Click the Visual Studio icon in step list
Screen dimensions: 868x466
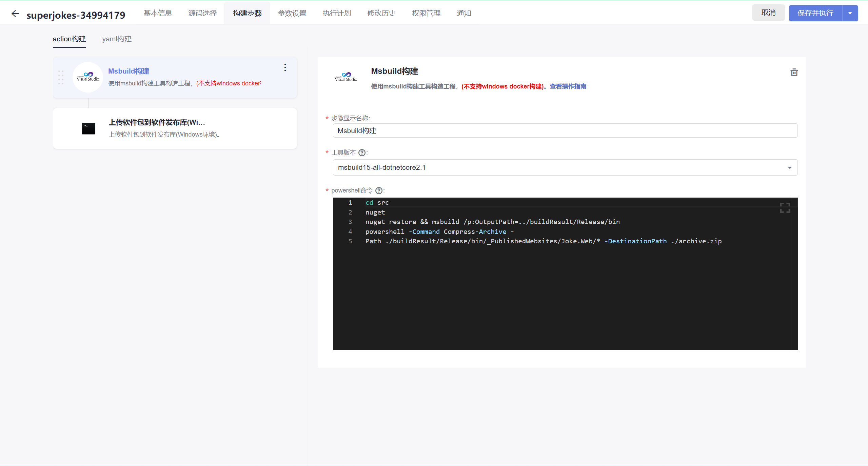pos(88,77)
